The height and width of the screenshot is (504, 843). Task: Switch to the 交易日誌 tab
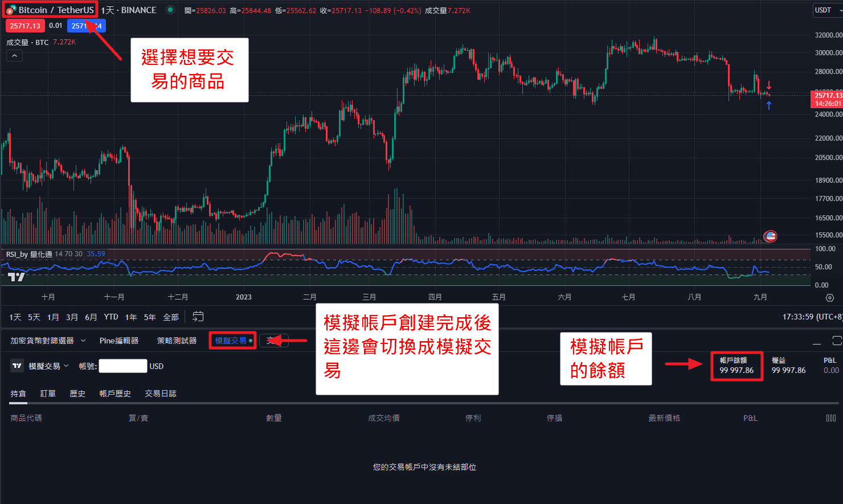pos(161,394)
